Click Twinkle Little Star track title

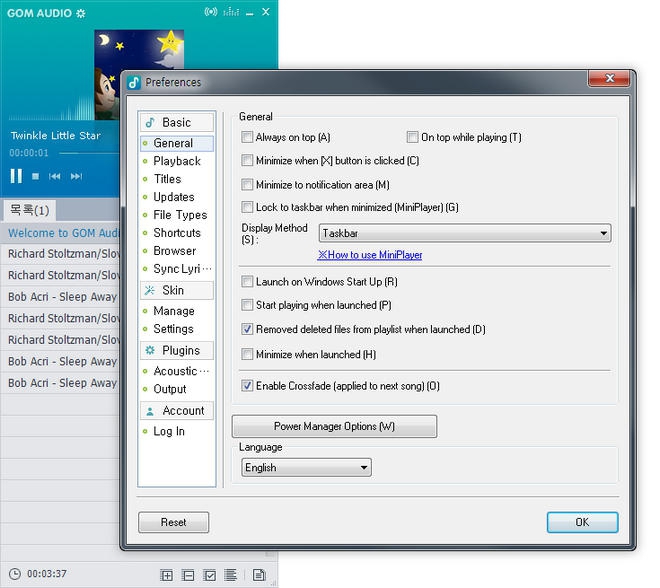[56, 136]
